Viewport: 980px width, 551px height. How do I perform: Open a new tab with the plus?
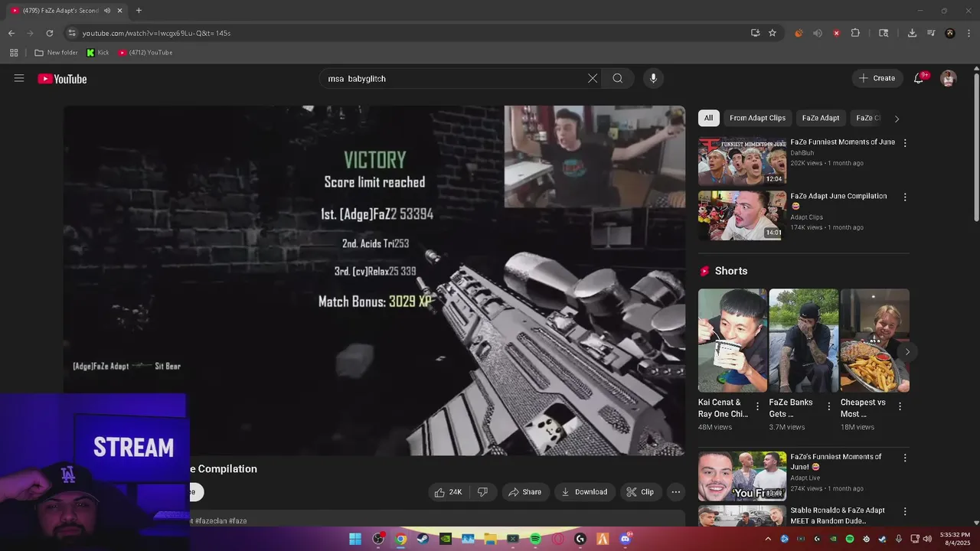pos(139,11)
